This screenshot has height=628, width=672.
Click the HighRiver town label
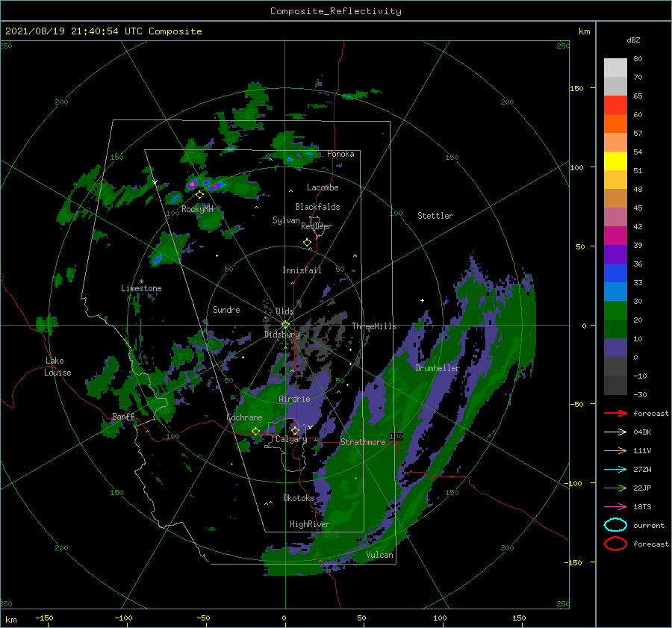[x=310, y=524]
